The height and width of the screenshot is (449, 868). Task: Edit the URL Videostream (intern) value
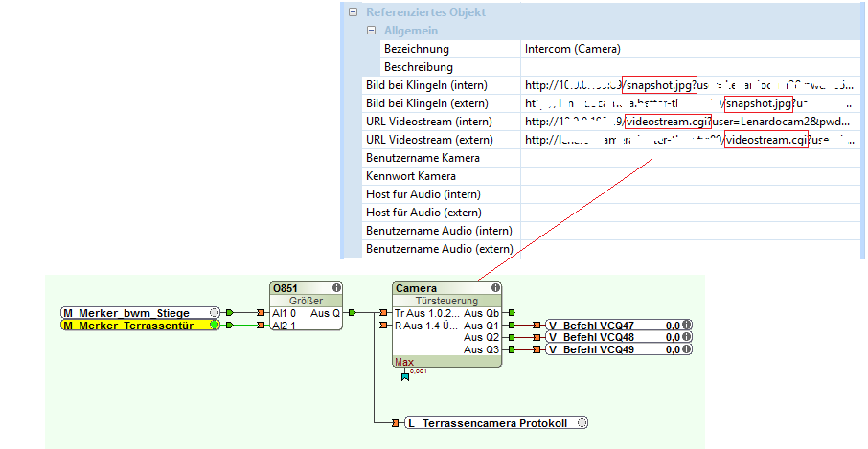click(690, 122)
